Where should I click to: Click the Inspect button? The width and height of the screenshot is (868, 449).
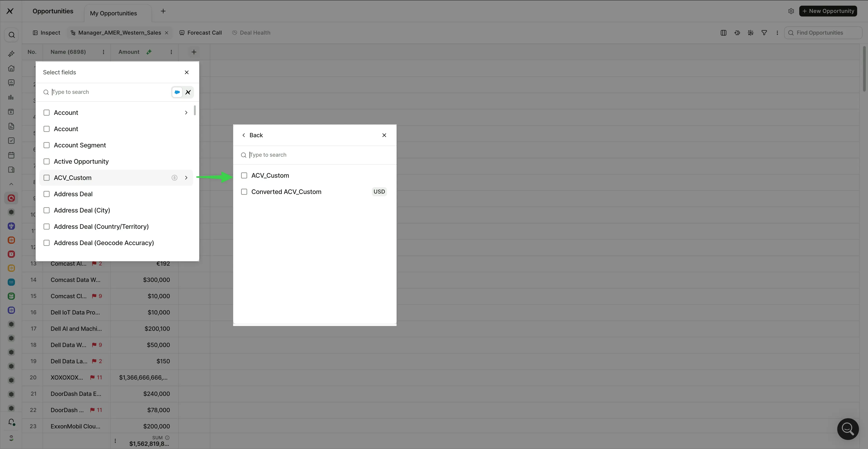coord(47,33)
